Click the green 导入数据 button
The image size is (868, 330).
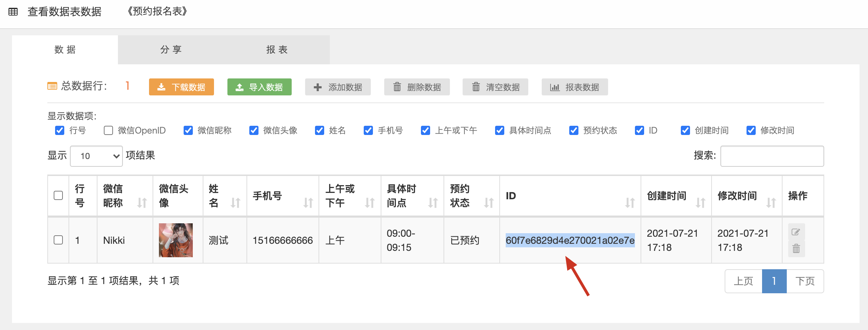(x=260, y=87)
